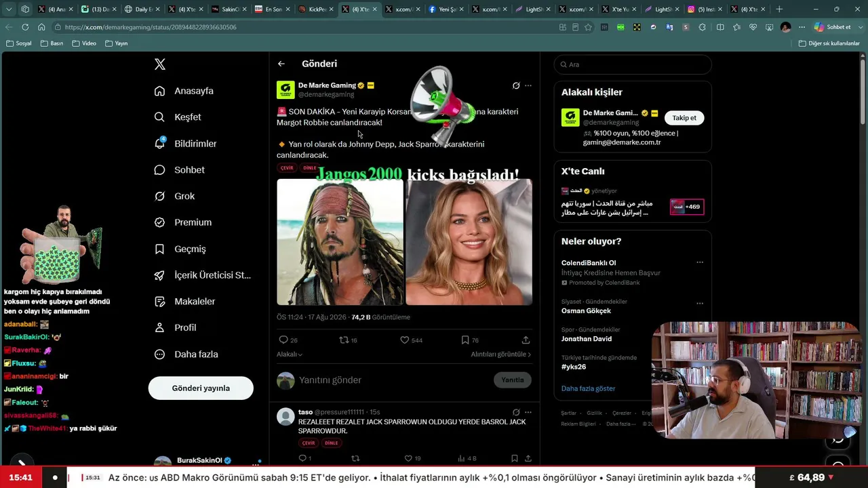This screenshot has width=868, height=488.
Task: Switch to the Facebook Yeni Şa tab
Action: [446, 9]
